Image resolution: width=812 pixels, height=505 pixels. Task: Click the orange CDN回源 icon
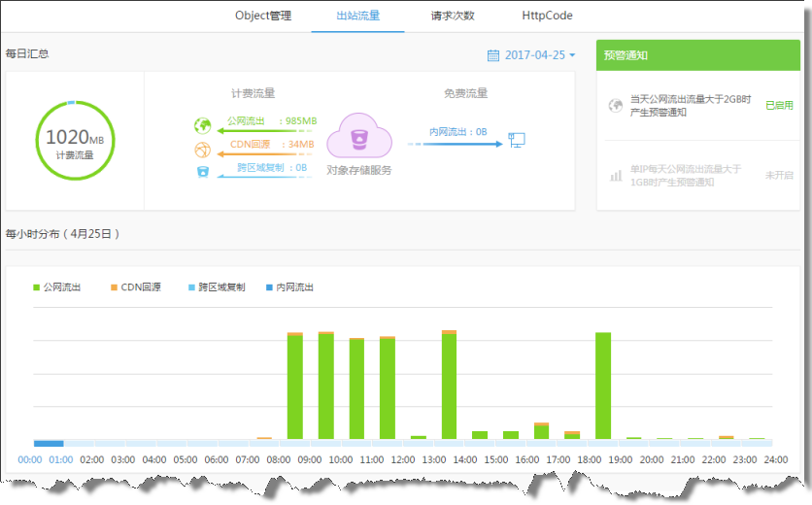(202, 149)
